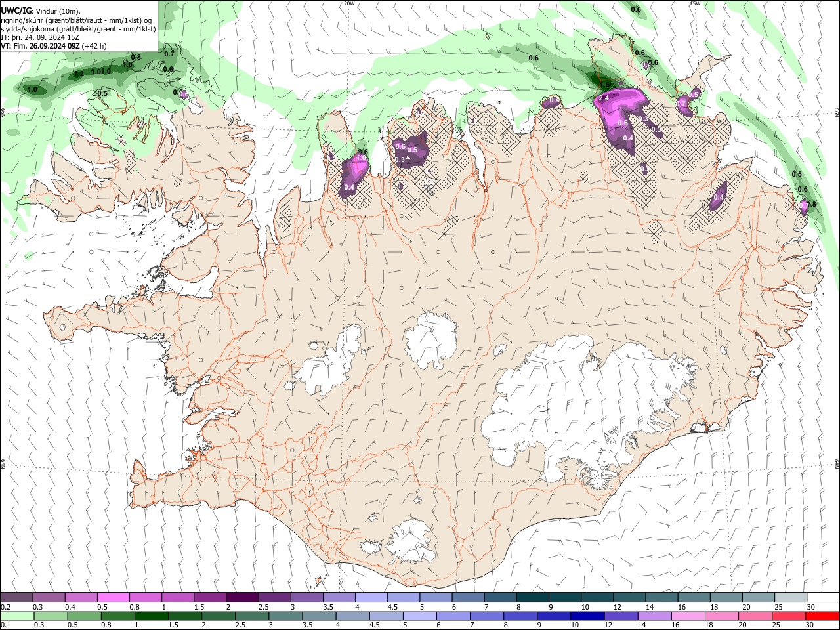Pick darkest purple snow swatch between 2 and 2.5
This screenshot has width=840, height=630.
(x=241, y=597)
